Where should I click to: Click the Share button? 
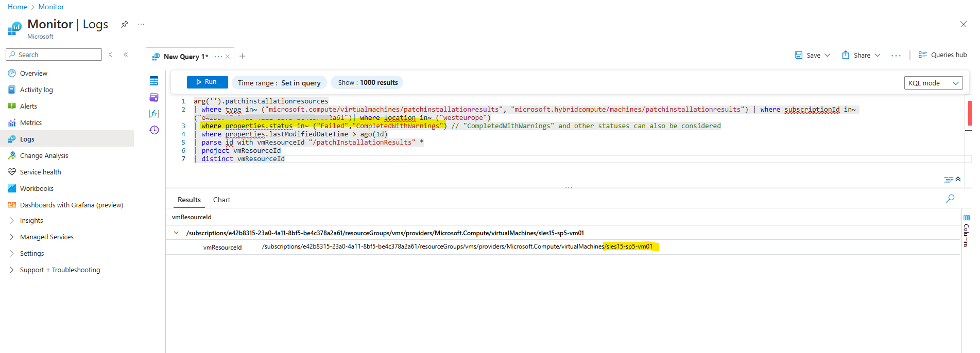coord(856,55)
